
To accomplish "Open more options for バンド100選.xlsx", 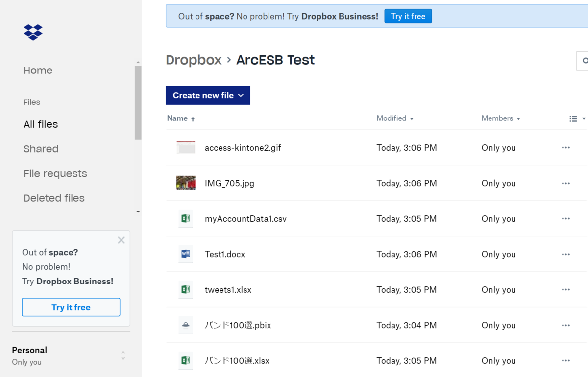I will coord(566,361).
